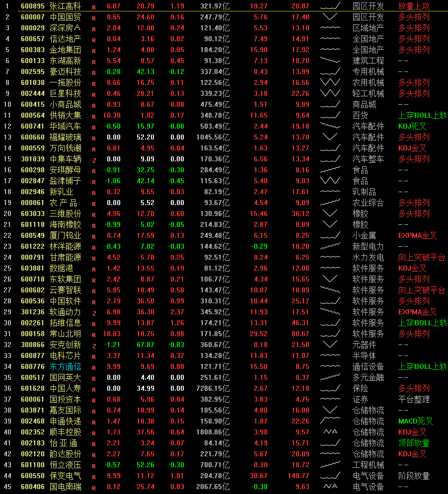Open the 深深房A stock row

click(x=224, y=28)
